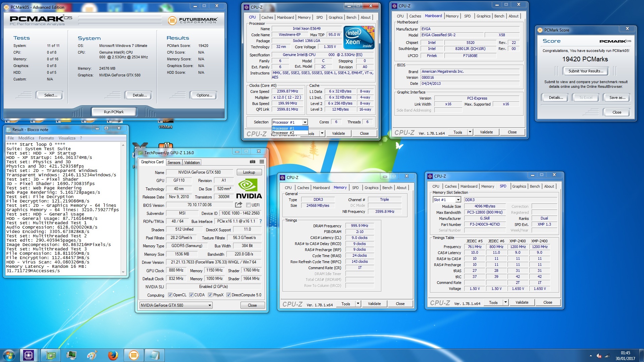
Task: Toggle the UEFI checkbox in GPU-Z
Action: point(248,205)
